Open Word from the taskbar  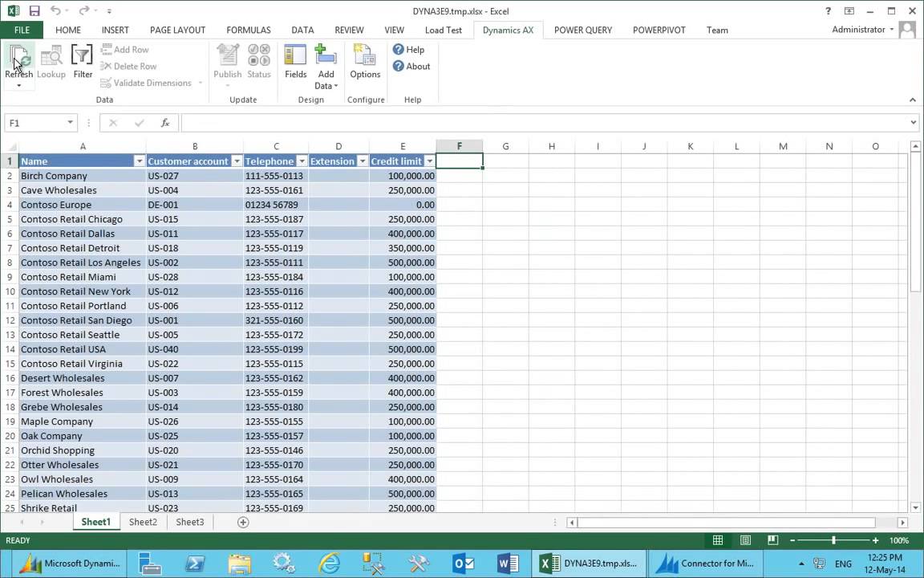(x=508, y=564)
